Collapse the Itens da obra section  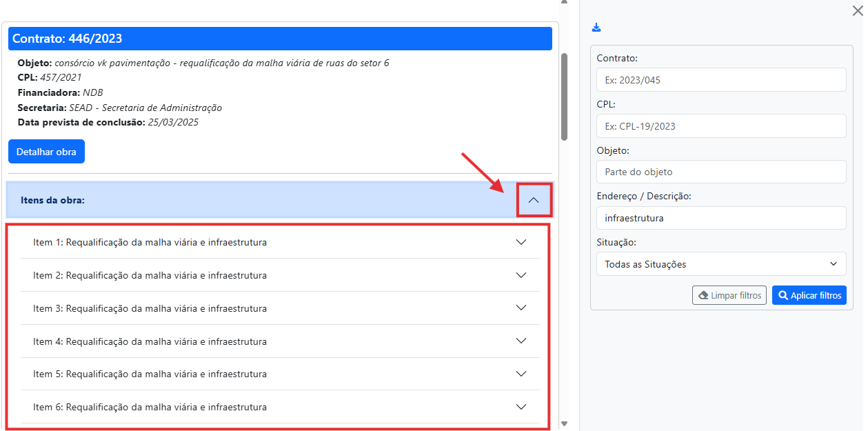coord(533,200)
